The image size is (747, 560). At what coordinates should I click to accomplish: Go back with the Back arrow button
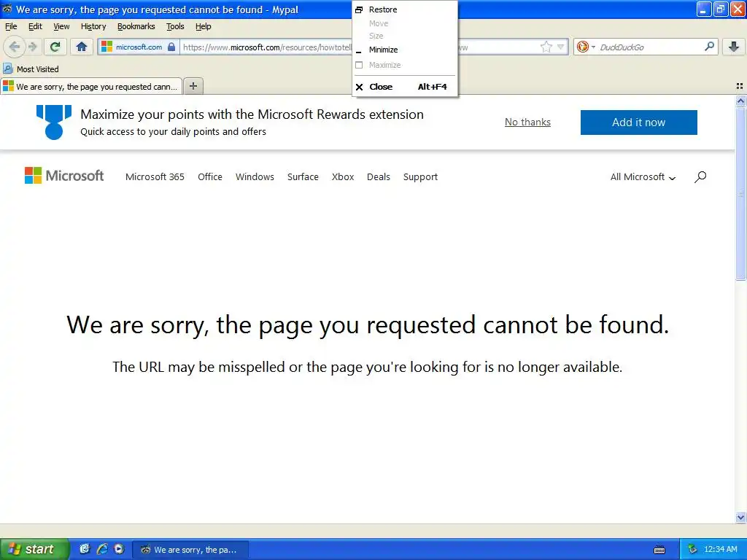pyautogui.click(x=15, y=47)
